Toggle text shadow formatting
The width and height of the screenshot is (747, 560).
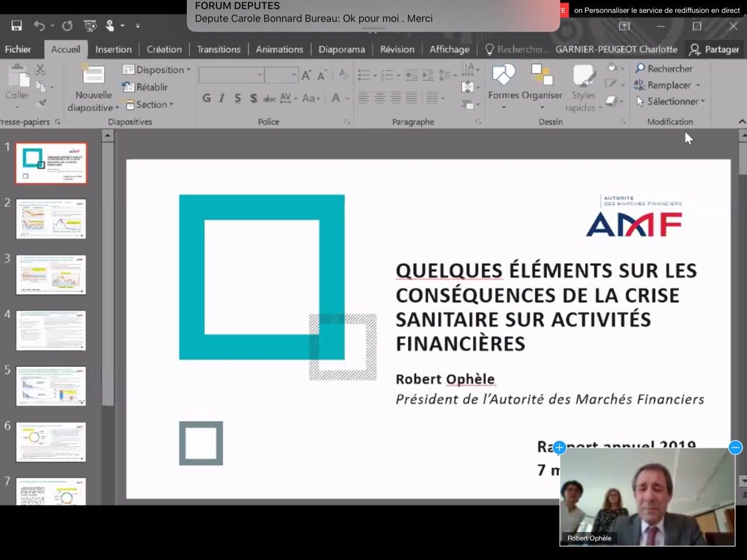[253, 98]
